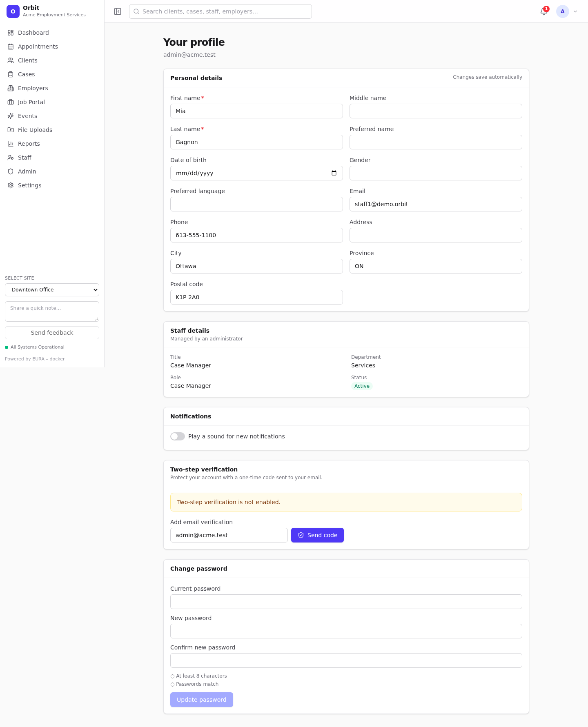This screenshot has height=727, width=588.
Task: Click the Reports chart icon
Action: tap(11, 144)
